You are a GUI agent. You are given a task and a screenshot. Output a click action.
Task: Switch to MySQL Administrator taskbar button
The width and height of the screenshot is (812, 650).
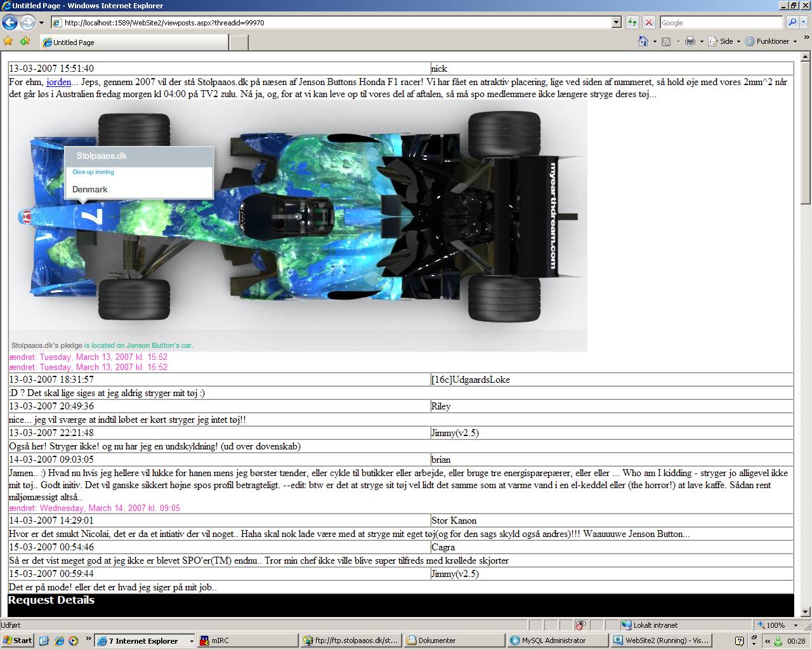(558, 640)
